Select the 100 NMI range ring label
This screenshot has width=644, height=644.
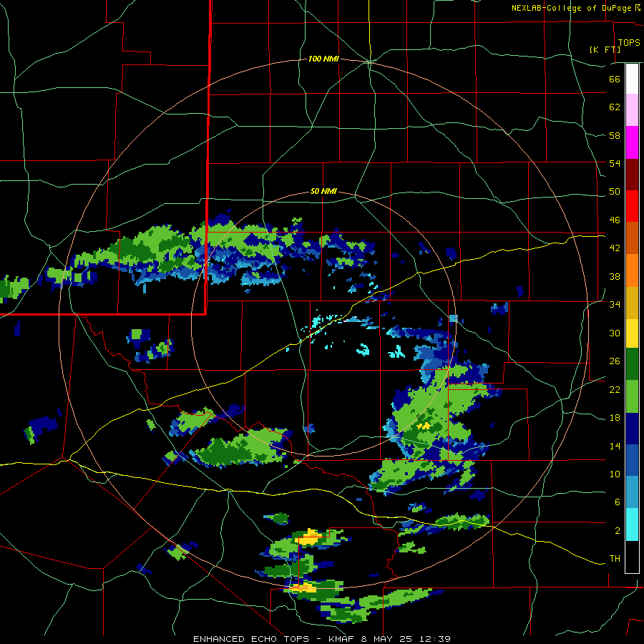click(323, 59)
